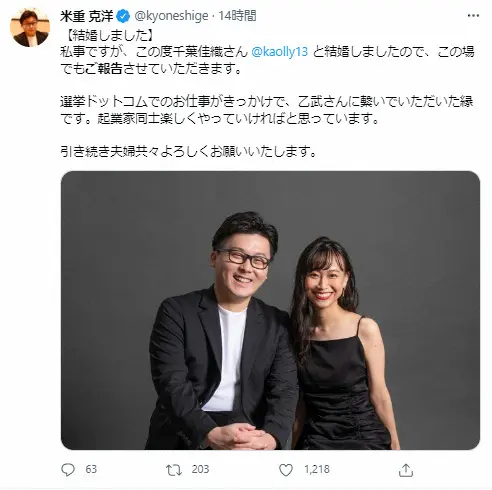Click the closing line 引き続き夫婦共々
The image size is (492, 490).
(189, 152)
